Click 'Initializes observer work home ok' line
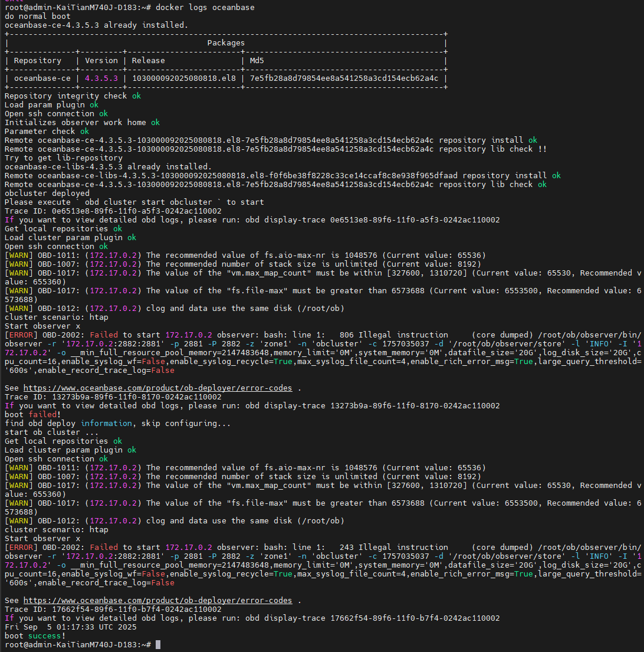The image size is (644, 652). (x=82, y=122)
